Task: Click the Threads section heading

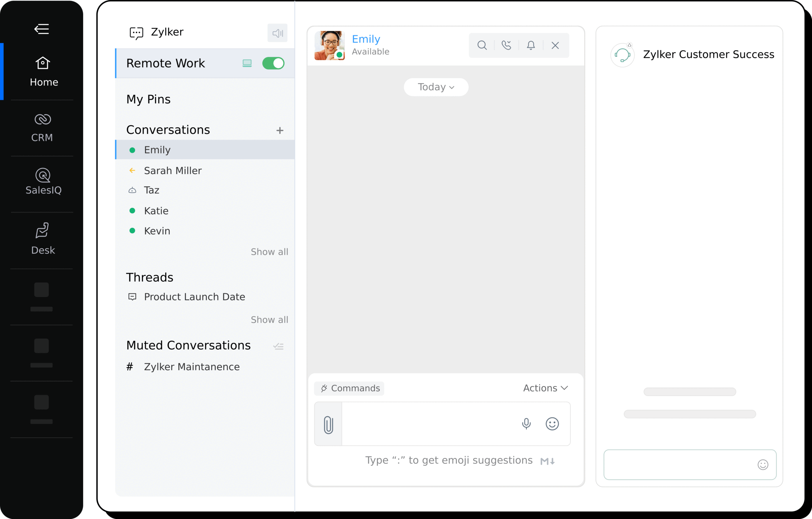Action: coord(150,277)
